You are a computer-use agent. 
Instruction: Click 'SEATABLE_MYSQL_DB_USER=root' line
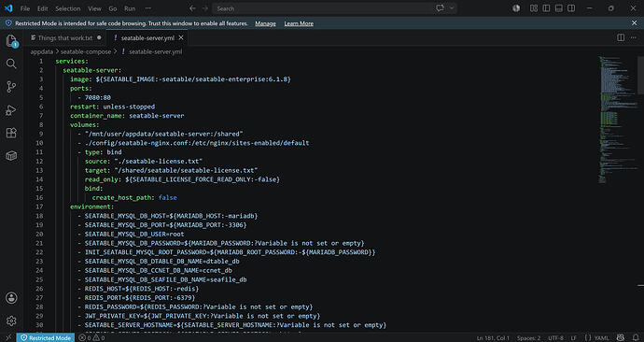pos(131,235)
